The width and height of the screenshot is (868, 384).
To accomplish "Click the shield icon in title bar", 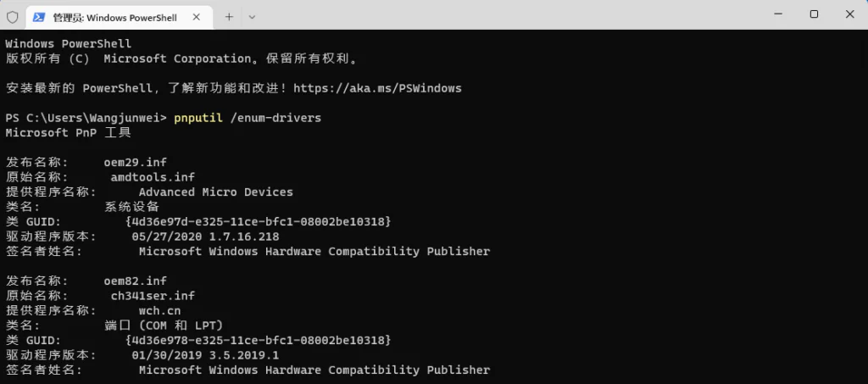I will point(12,17).
